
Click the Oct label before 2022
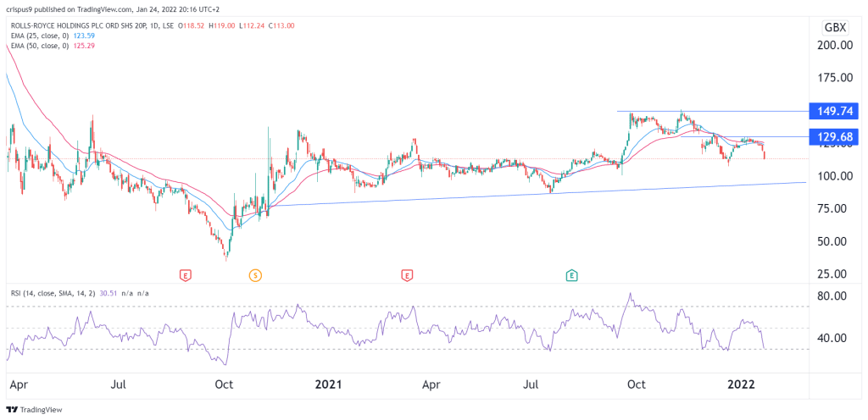point(638,385)
